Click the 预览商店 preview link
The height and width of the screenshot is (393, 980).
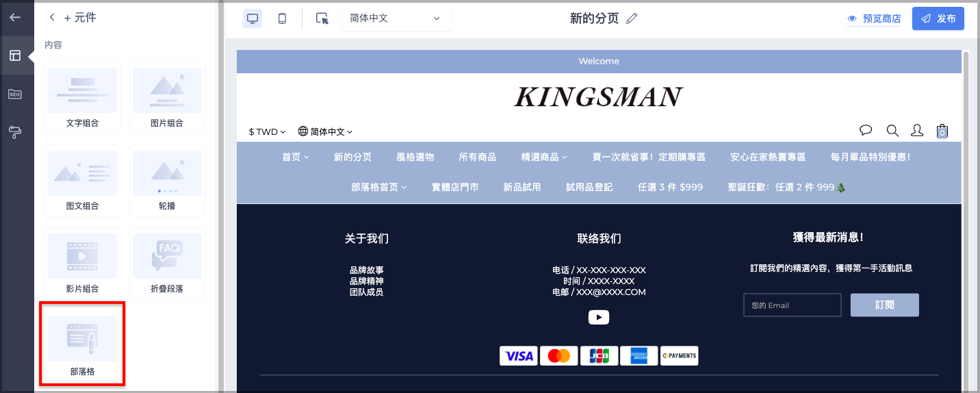coord(874,18)
